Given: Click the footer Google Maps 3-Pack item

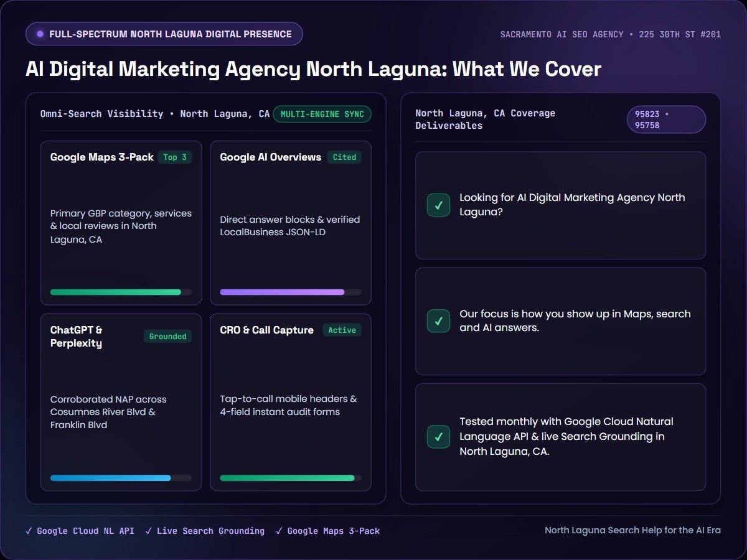Looking at the screenshot, I should (327, 531).
